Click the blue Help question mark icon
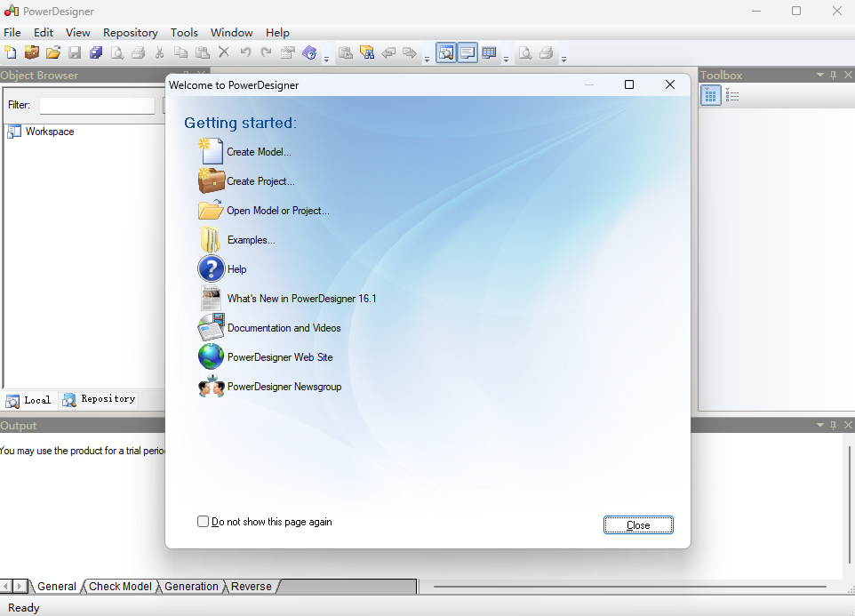855x616 pixels. pyautogui.click(x=211, y=268)
